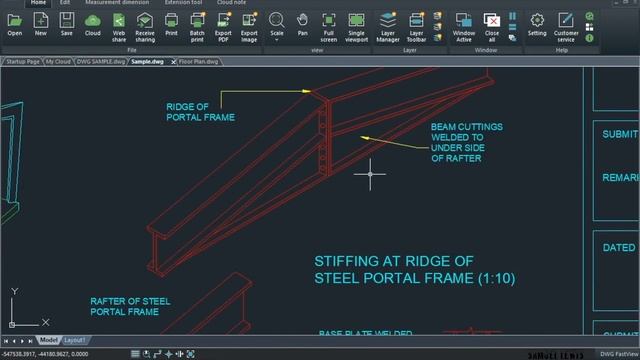Click the DWG FastView status label

619,354
